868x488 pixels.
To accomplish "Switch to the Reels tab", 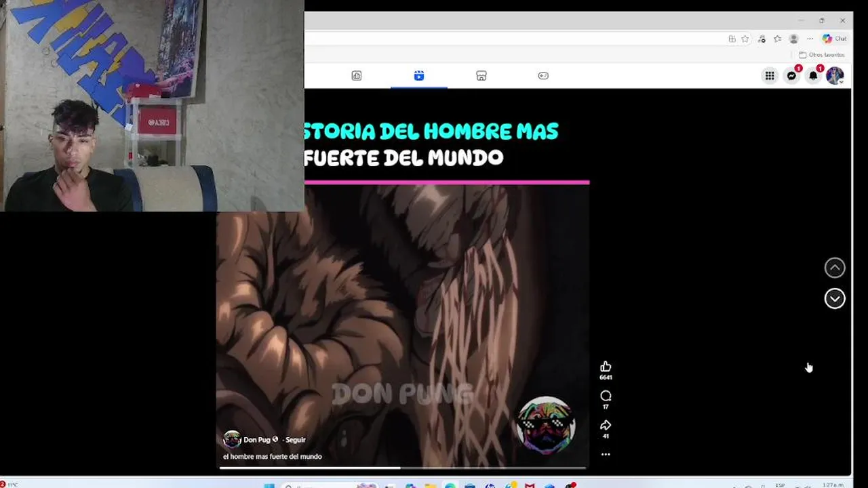I will click(419, 76).
